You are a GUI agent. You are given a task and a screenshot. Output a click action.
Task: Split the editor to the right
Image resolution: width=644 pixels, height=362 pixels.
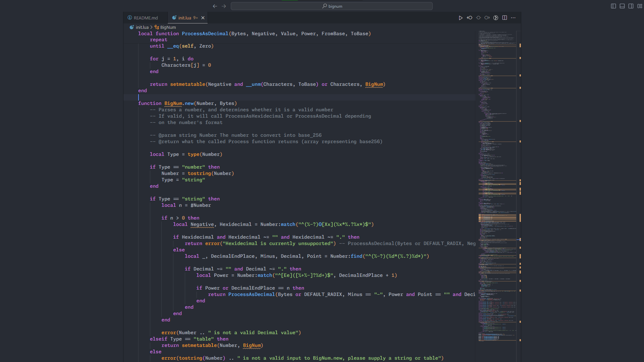(x=504, y=18)
